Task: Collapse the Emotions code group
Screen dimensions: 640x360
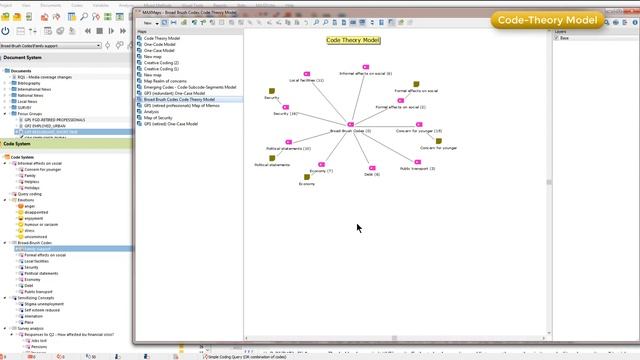Action: click(x=5, y=200)
